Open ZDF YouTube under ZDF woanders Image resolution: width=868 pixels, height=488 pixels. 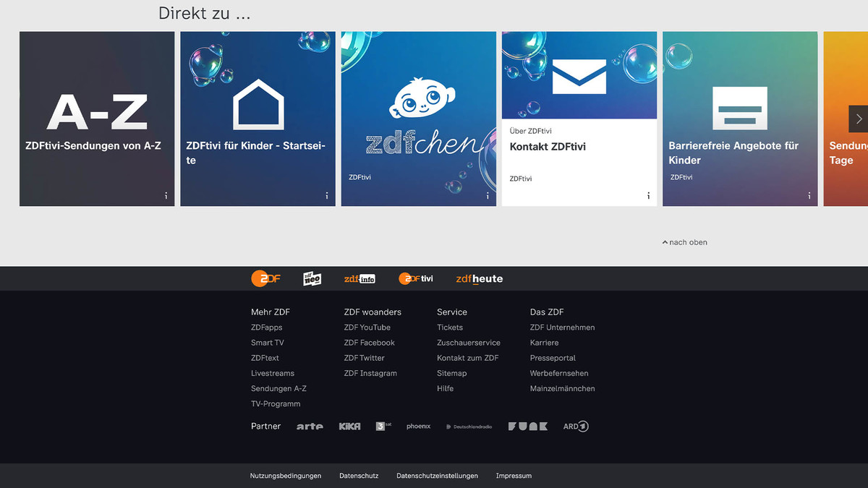pos(367,327)
